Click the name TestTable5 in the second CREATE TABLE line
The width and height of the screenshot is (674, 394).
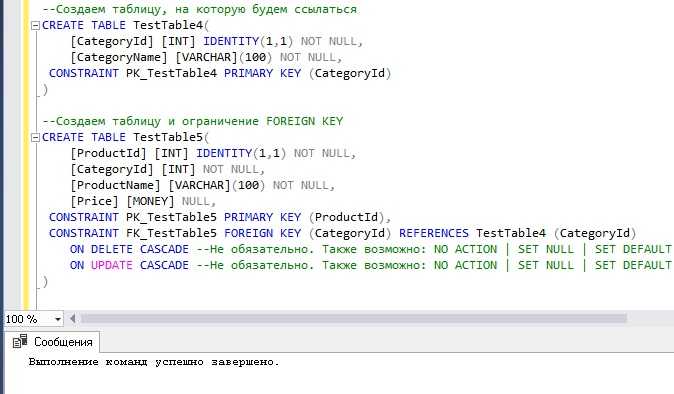(168, 137)
